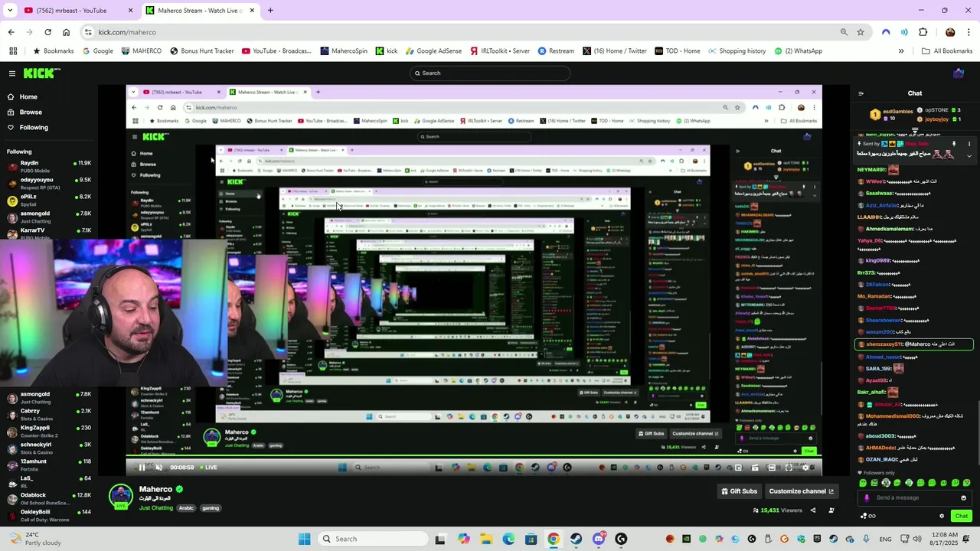Expand pinned message chevron
Screen dimensions: 980x551
(x=969, y=156)
